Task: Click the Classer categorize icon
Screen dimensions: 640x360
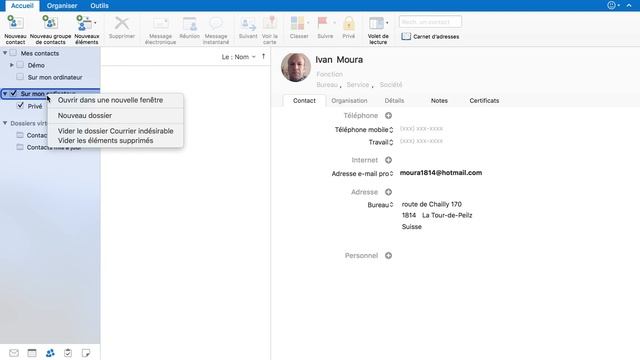Action: [298, 23]
